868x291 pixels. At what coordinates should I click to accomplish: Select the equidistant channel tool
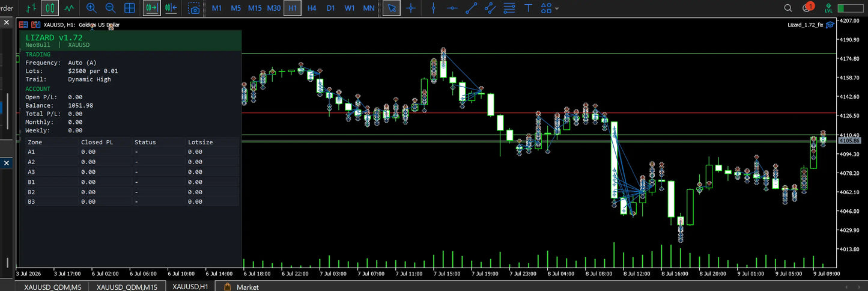490,8
